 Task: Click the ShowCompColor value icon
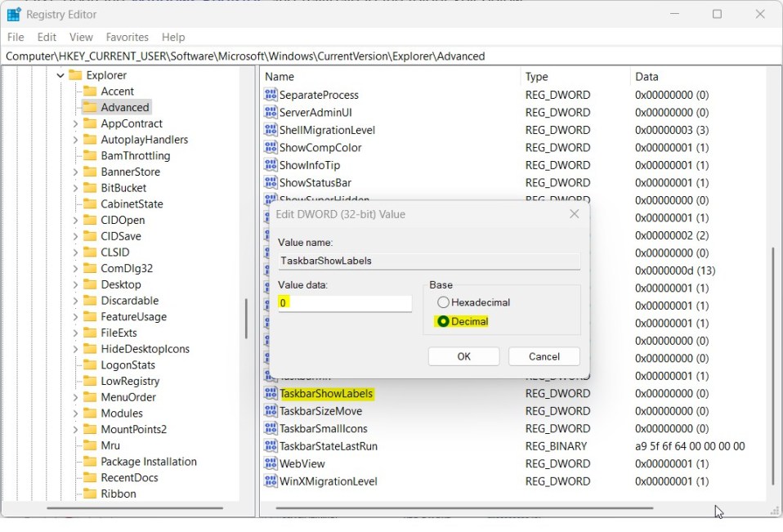(x=271, y=148)
